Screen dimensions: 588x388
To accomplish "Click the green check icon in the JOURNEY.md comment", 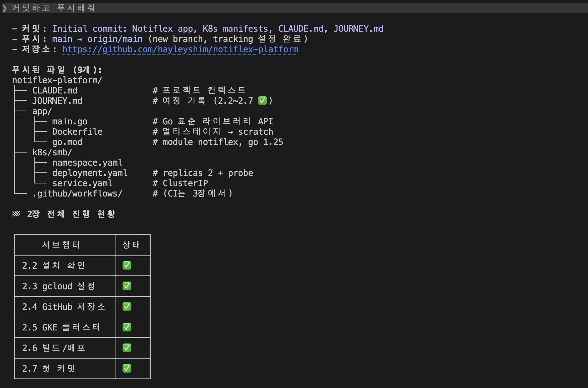I will pyautogui.click(x=262, y=101).
